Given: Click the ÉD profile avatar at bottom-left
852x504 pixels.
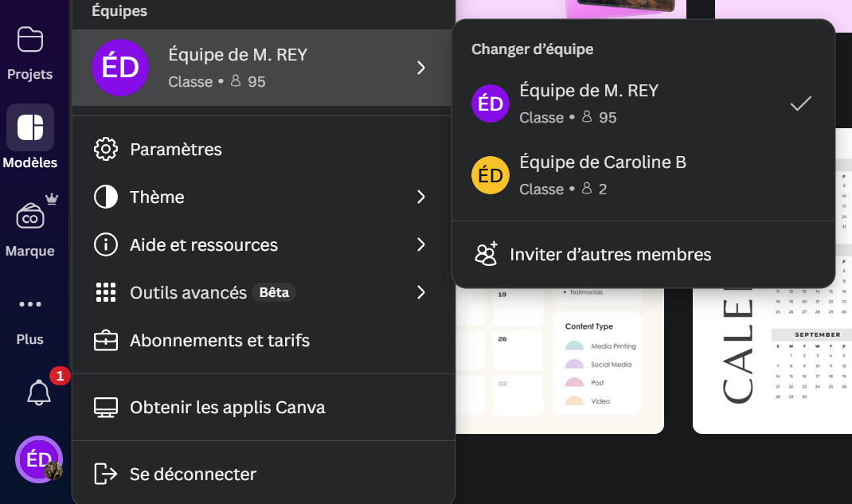Looking at the screenshot, I should [x=39, y=459].
